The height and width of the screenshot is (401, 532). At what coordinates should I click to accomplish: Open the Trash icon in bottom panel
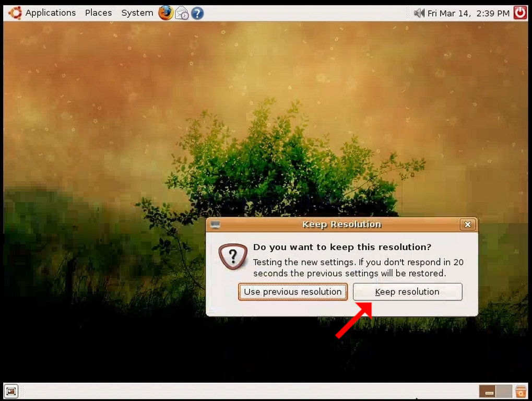tap(521, 391)
